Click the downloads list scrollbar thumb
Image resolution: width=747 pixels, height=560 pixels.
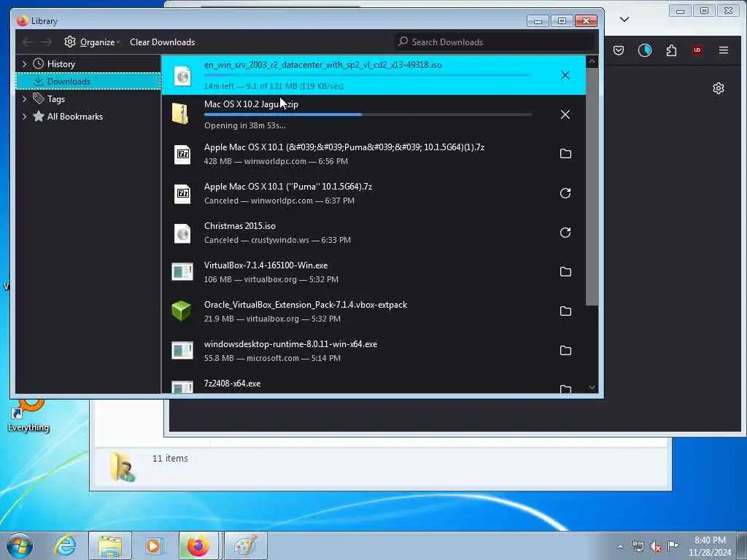(x=591, y=187)
